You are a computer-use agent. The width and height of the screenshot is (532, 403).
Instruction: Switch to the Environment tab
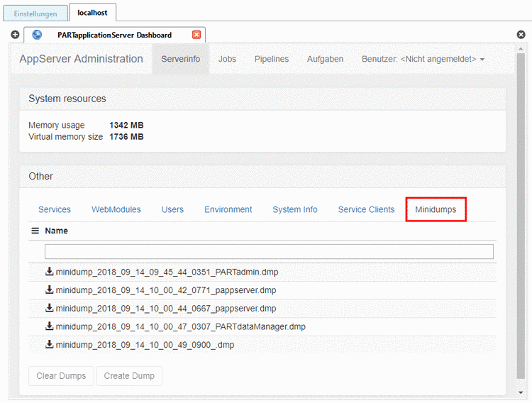pyautogui.click(x=228, y=209)
